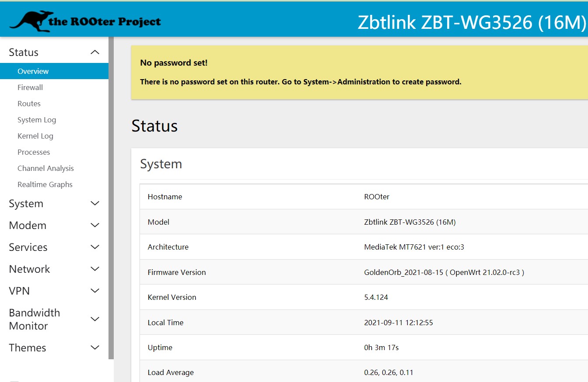Image resolution: width=588 pixels, height=382 pixels.
Task: Click the Uptime row label
Action: 160,347
